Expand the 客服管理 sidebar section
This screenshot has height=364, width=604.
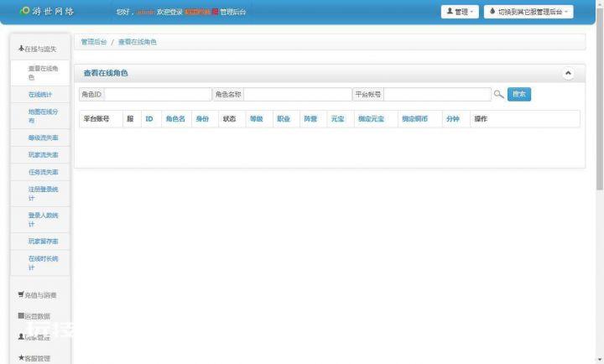tap(34, 358)
